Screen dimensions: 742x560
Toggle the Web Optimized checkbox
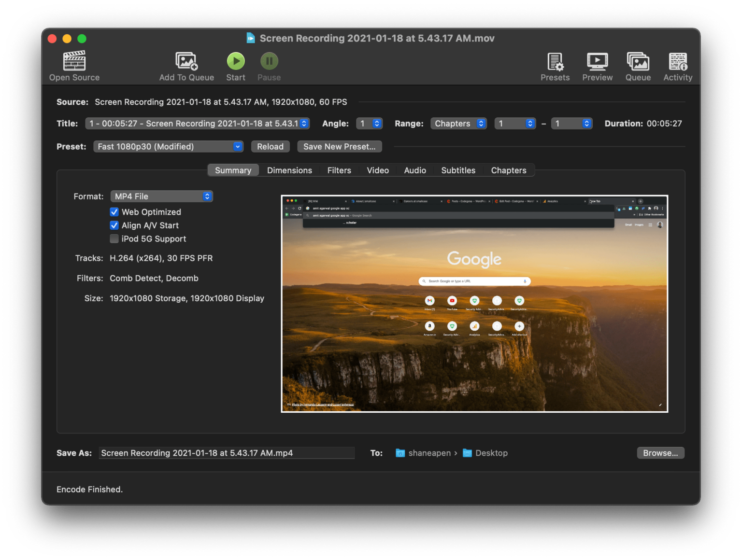point(114,212)
